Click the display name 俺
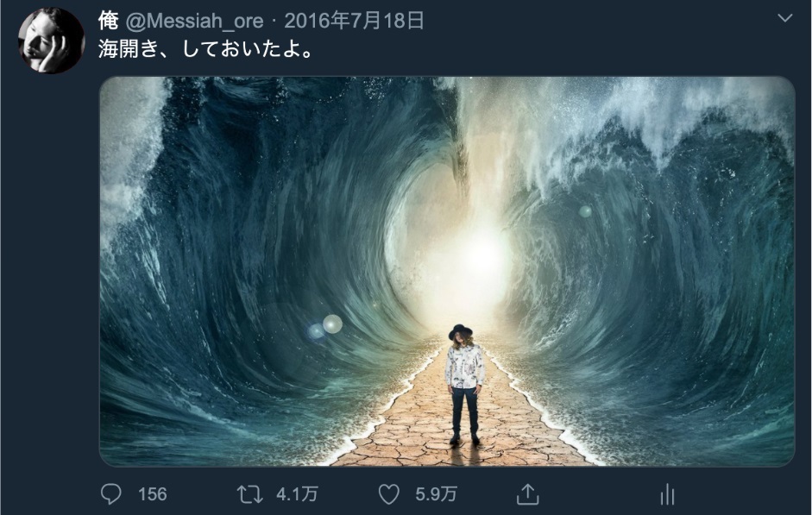812x515 pixels. tap(108, 21)
